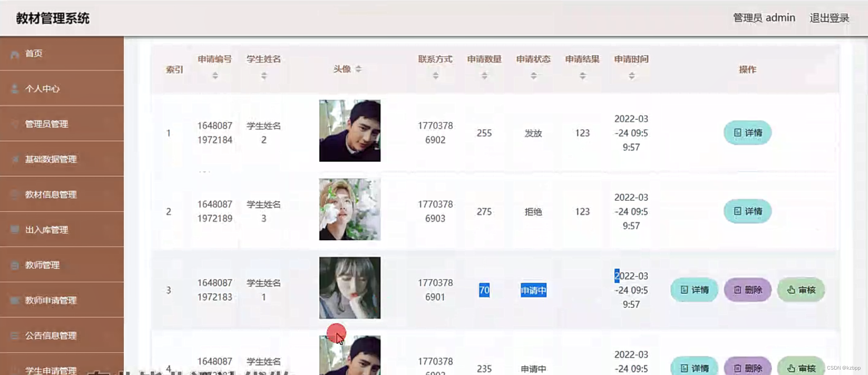
Task: Click 删除 button for row 4
Action: pos(748,367)
